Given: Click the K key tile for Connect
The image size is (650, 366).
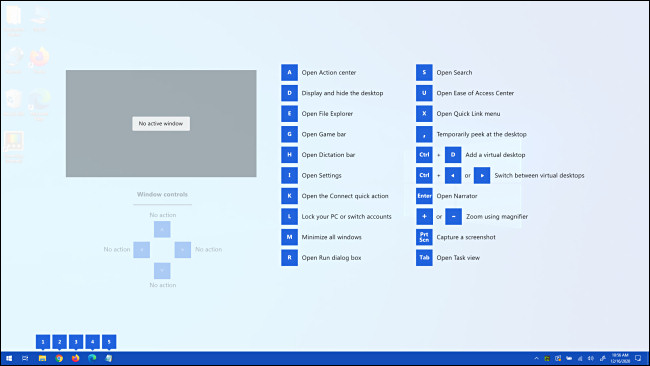Looking at the screenshot, I should click(x=289, y=196).
